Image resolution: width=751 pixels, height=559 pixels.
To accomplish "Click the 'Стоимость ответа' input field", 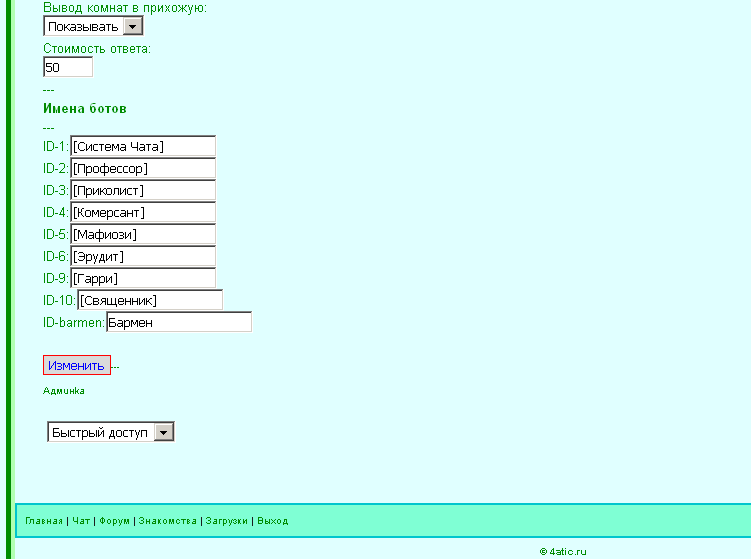I will pyautogui.click(x=68, y=67).
